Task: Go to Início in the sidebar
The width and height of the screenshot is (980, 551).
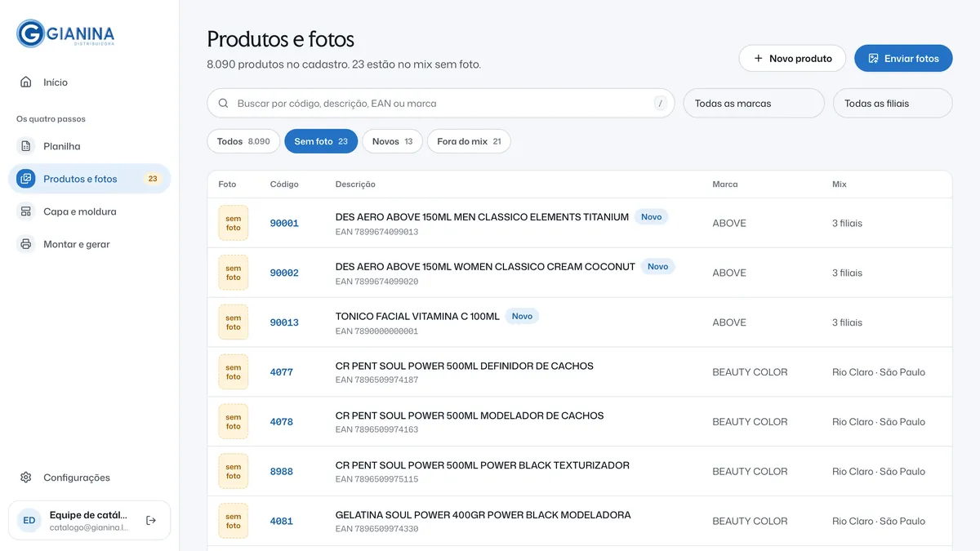Action: (x=90, y=82)
